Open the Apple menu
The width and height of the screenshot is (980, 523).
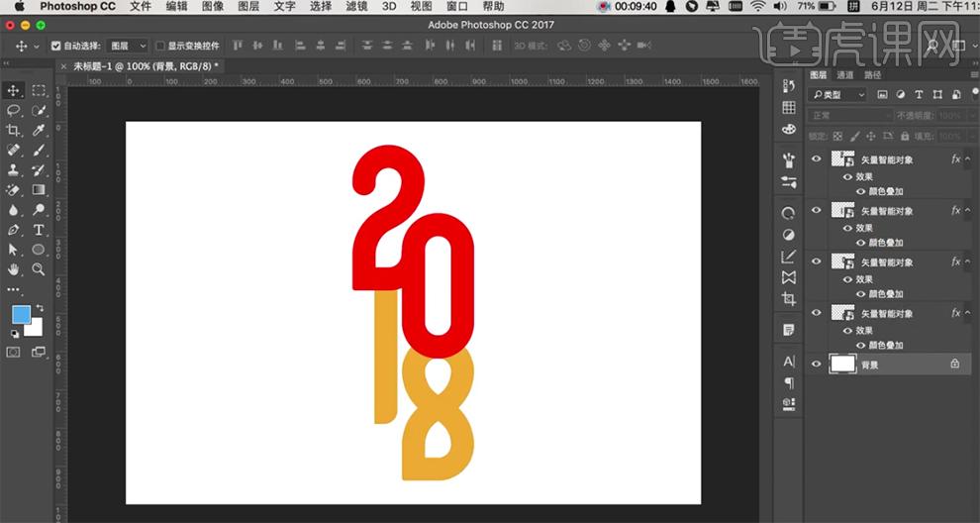pyautogui.click(x=20, y=6)
